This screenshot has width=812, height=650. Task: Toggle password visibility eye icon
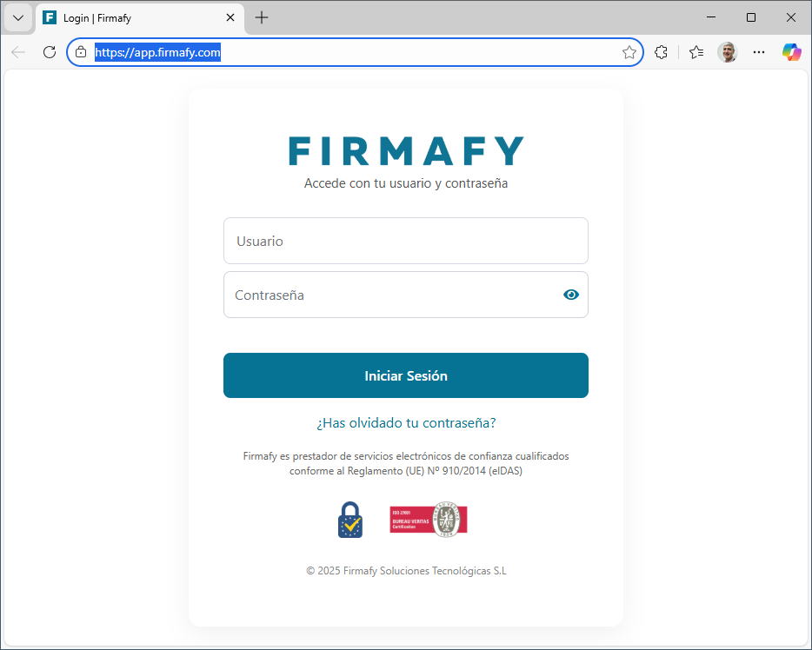tap(570, 295)
